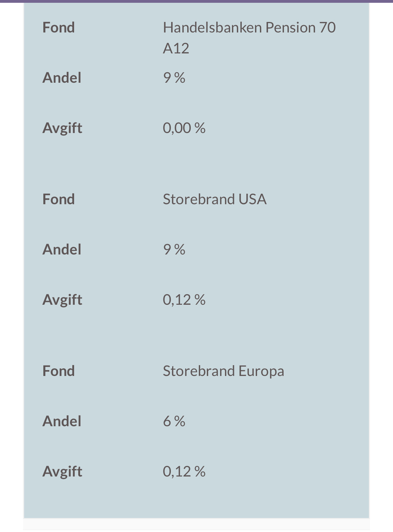Click Andel label under Storebrand Europa
Screen dimensions: 393x532
click(x=61, y=421)
